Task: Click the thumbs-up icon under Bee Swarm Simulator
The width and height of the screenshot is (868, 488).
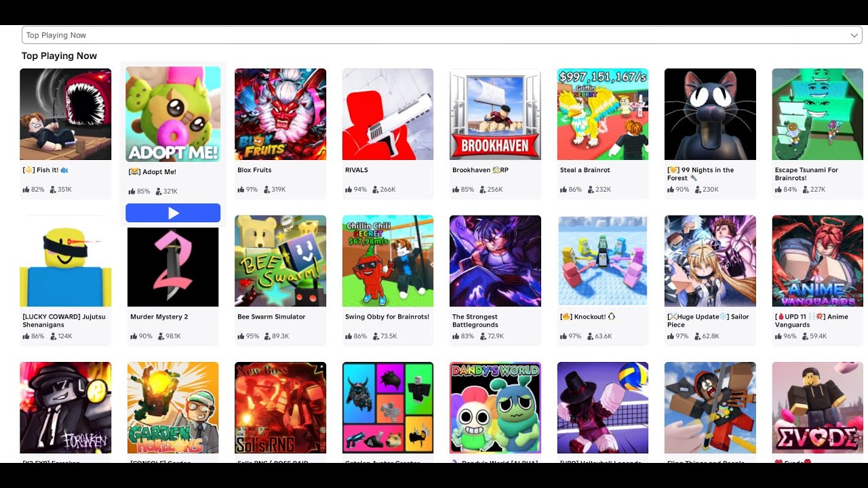Action: tap(241, 336)
